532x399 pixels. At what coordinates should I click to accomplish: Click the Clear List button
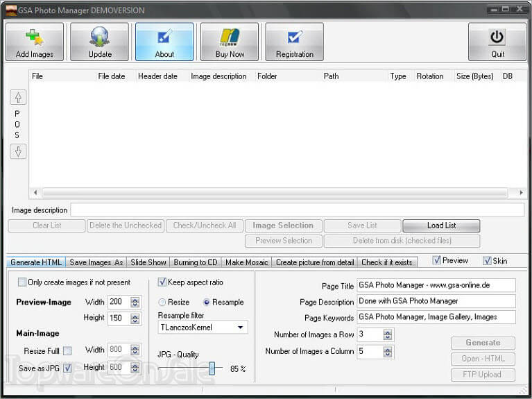[x=47, y=226]
